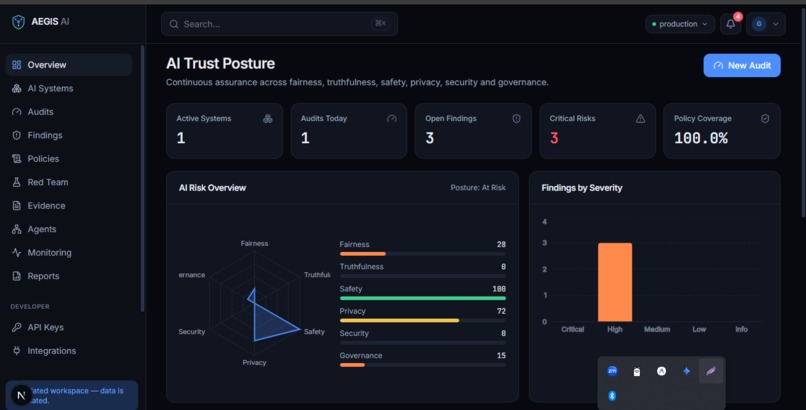
Task: Click the Bluetooth icon in tray popup
Action: coord(612,396)
